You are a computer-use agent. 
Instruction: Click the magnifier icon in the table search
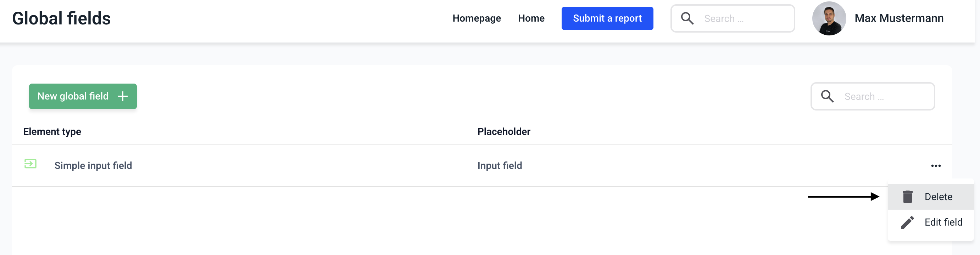coord(827,97)
